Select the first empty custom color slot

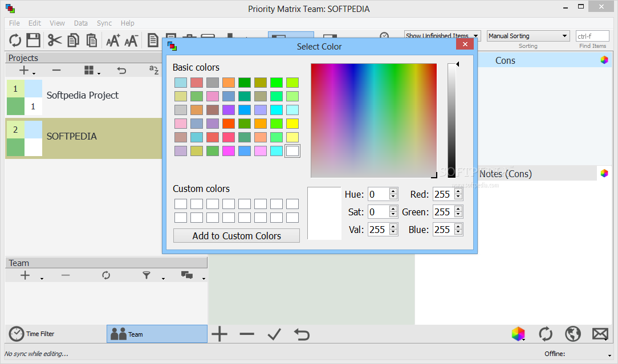click(181, 204)
